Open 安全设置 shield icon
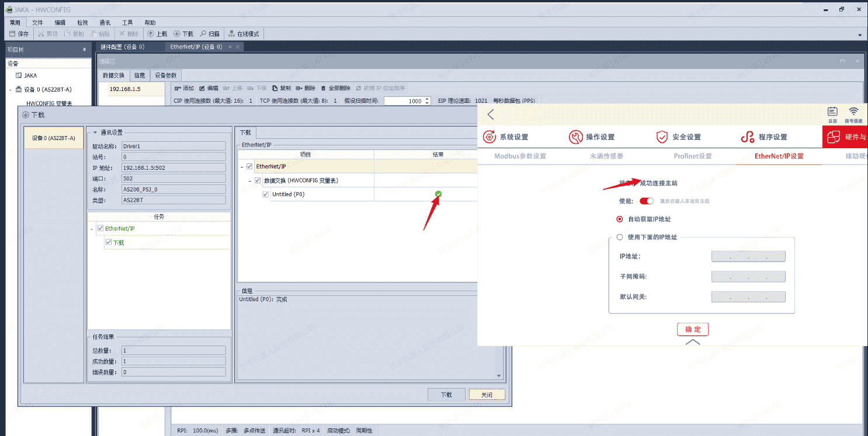This screenshot has width=868, height=436. pos(662,137)
